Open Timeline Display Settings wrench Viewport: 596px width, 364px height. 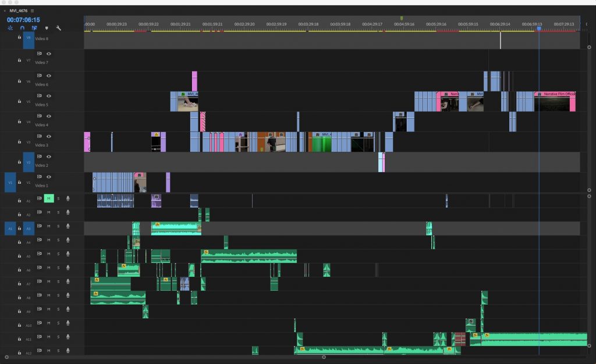pos(58,28)
